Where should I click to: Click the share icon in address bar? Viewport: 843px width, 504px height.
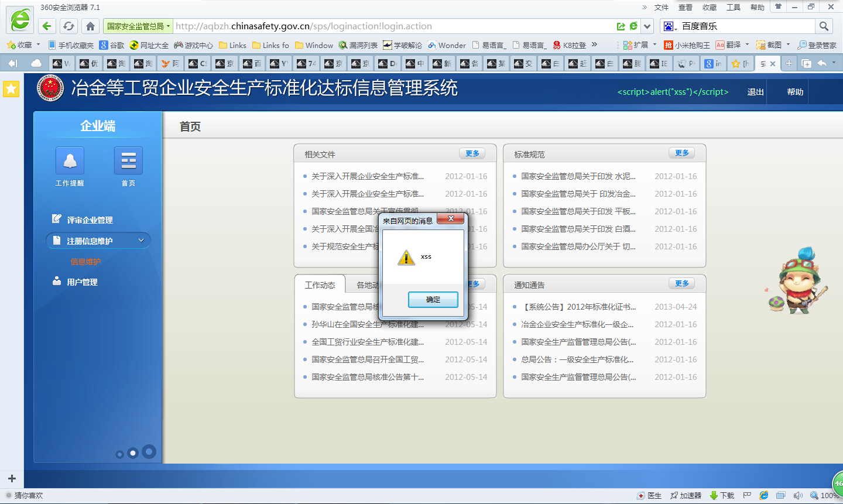(621, 26)
